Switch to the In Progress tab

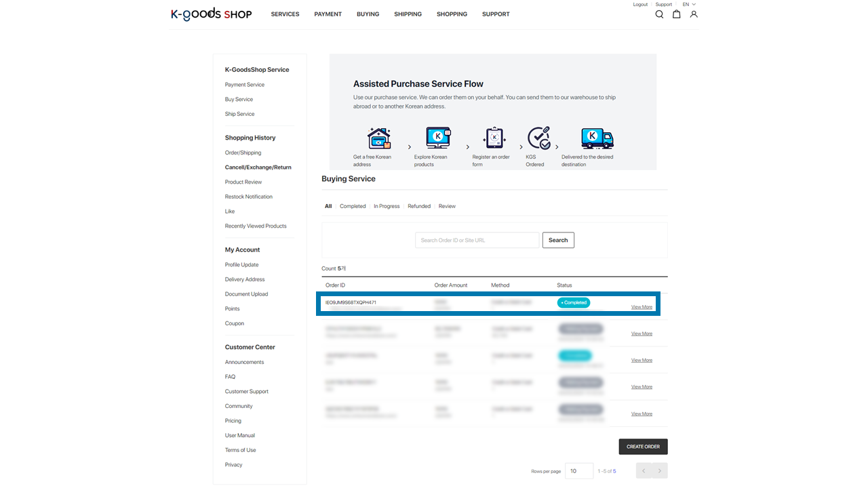pos(387,206)
